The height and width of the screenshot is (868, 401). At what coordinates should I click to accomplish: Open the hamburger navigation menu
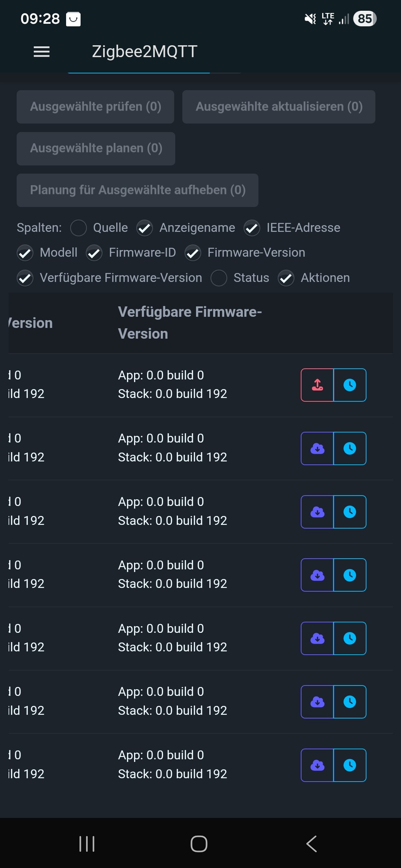pos(42,52)
